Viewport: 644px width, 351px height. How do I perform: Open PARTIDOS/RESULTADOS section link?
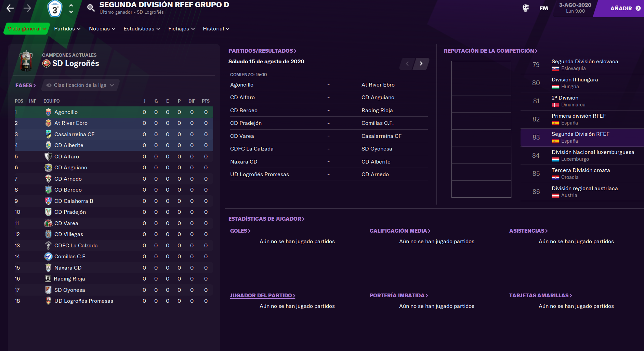coord(262,51)
